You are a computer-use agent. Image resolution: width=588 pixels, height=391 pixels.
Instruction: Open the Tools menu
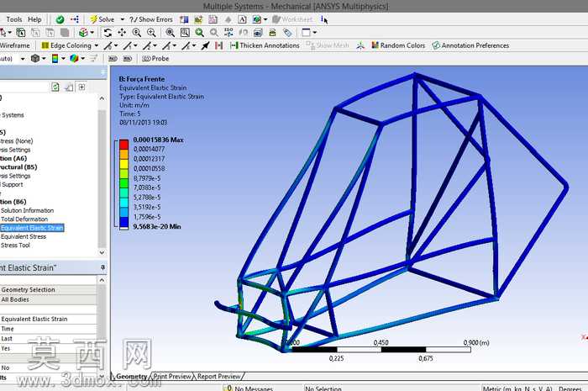(x=14, y=19)
